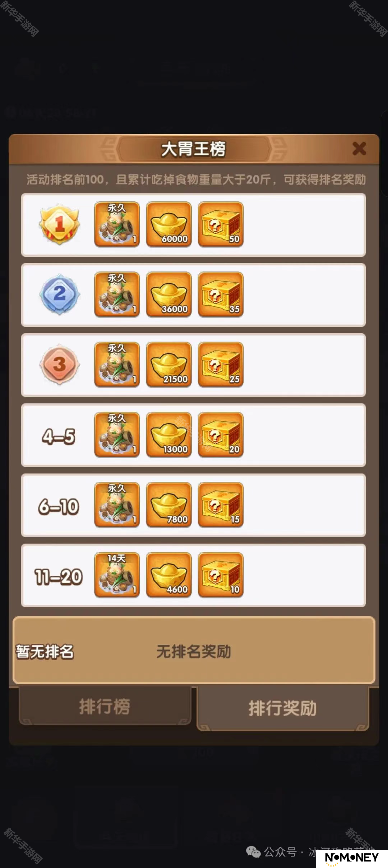Tap the 7800 gold ingot reward
Image resolution: width=388 pixels, height=868 pixels.
click(x=169, y=505)
